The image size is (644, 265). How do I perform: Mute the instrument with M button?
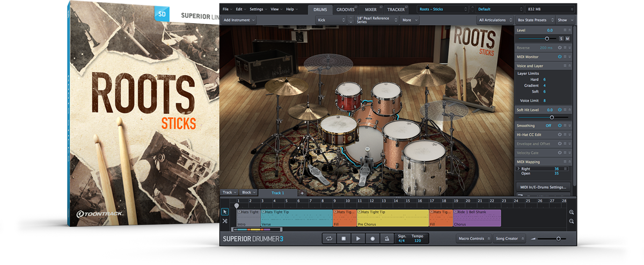(x=567, y=39)
